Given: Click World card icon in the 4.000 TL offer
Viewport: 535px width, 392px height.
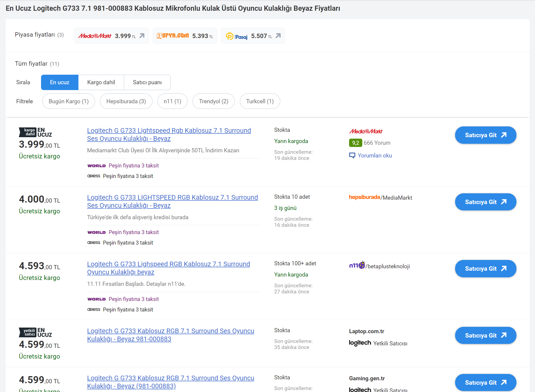Looking at the screenshot, I should point(96,232).
